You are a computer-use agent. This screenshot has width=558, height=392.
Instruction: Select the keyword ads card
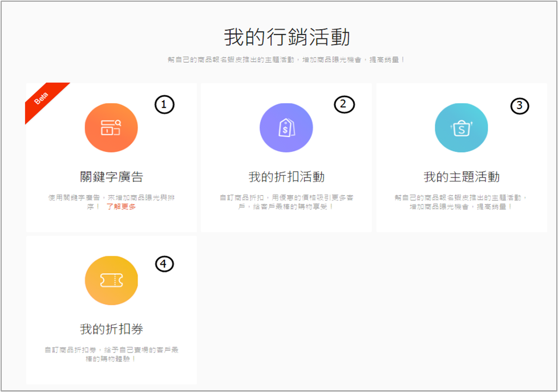(x=111, y=157)
